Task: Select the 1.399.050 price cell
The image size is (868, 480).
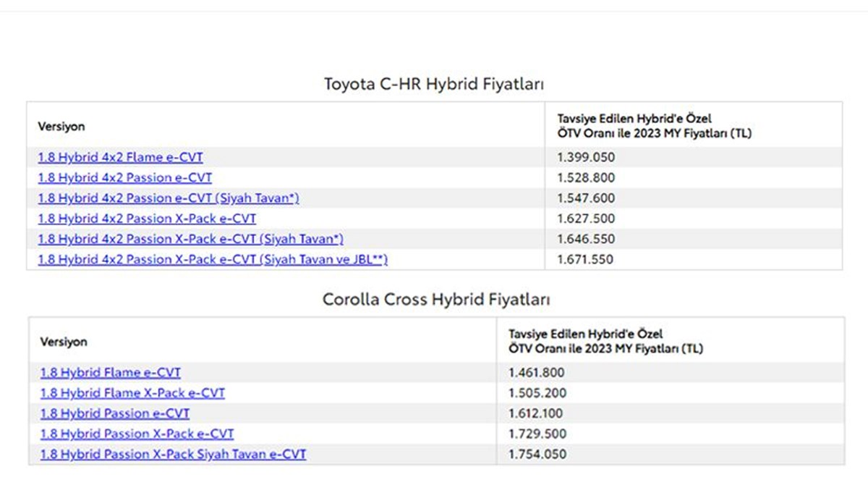Action: (x=586, y=157)
